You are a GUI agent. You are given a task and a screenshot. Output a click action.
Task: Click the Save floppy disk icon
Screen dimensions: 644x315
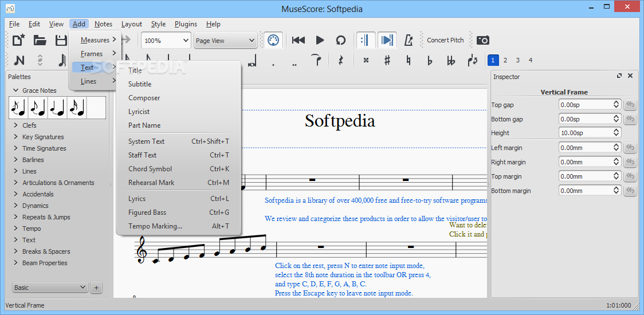click(x=61, y=40)
